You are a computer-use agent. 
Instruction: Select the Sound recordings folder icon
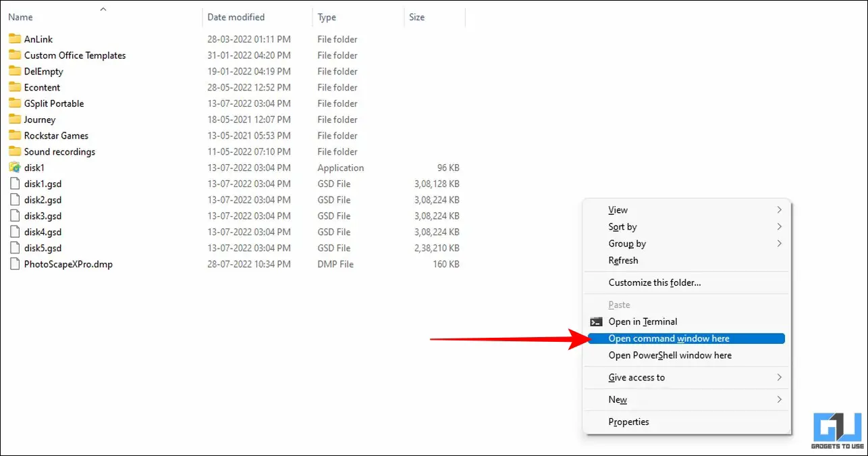click(15, 151)
